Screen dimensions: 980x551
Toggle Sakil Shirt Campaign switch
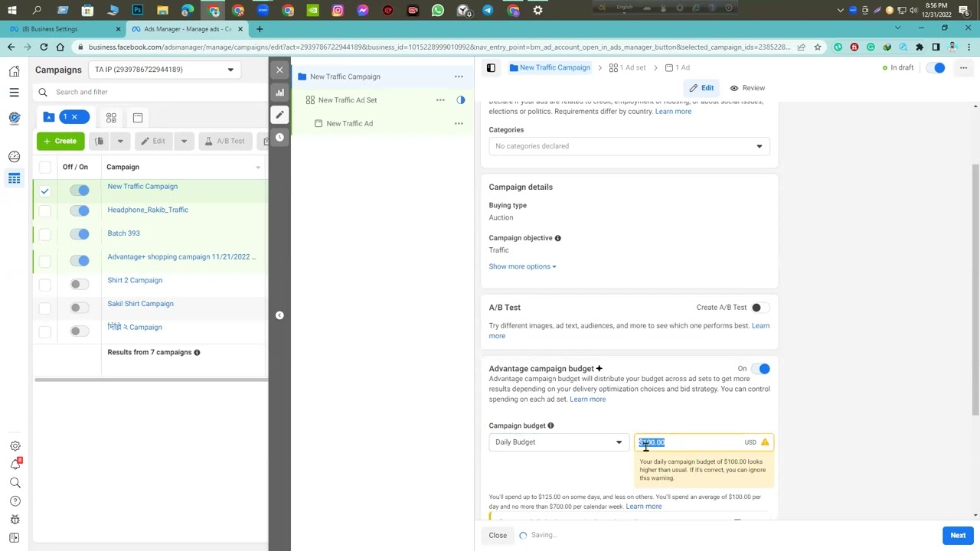click(80, 308)
